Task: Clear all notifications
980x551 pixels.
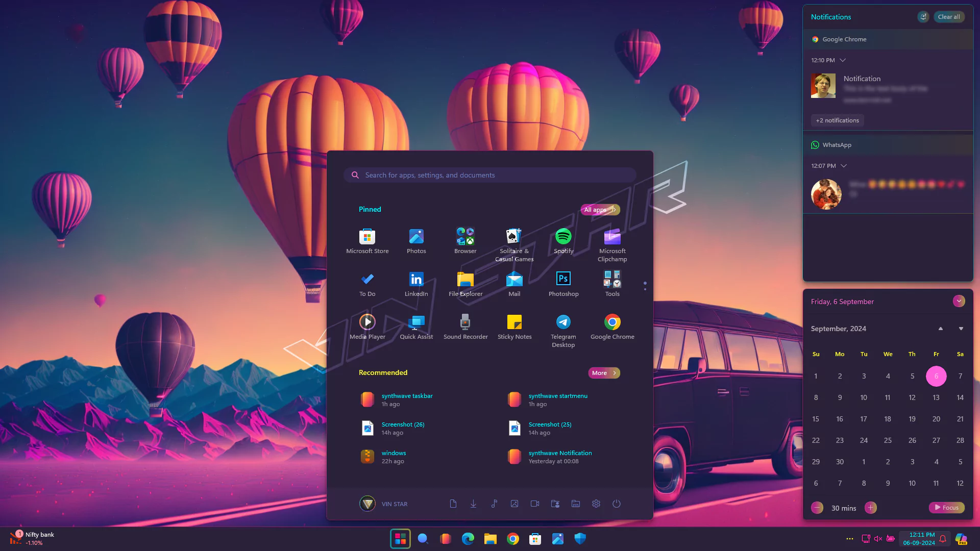Action: click(x=949, y=17)
